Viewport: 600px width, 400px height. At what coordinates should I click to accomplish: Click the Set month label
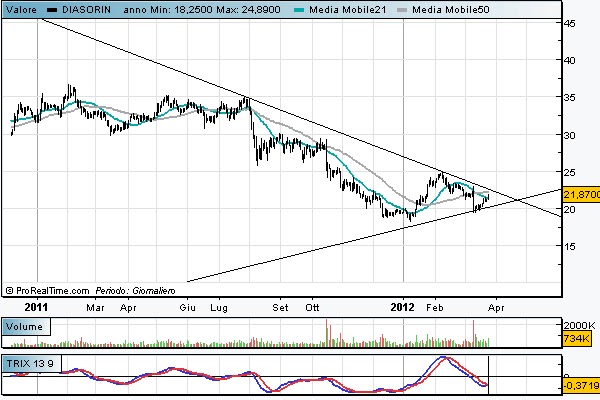tap(280, 308)
